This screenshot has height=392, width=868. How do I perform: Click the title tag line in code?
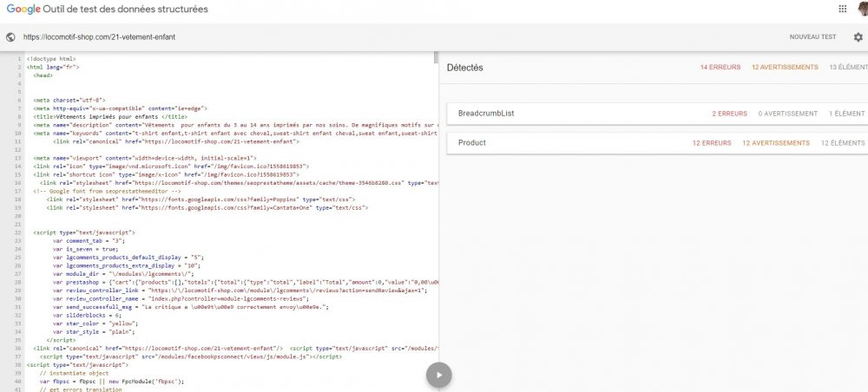(x=110, y=117)
